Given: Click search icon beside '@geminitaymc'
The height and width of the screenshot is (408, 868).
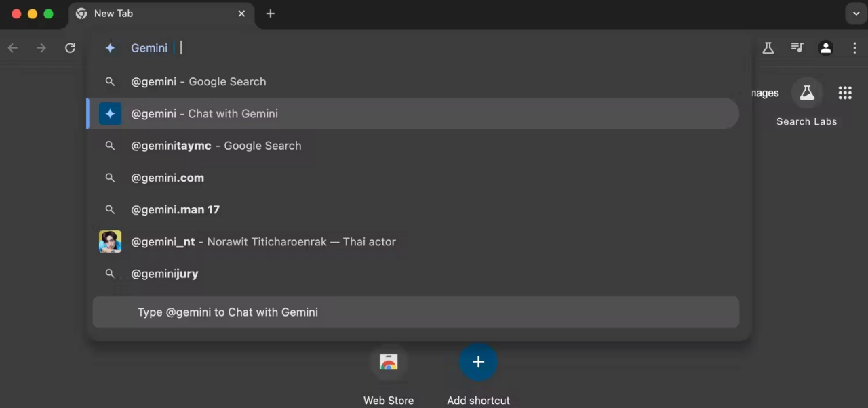Looking at the screenshot, I should [110, 146].
